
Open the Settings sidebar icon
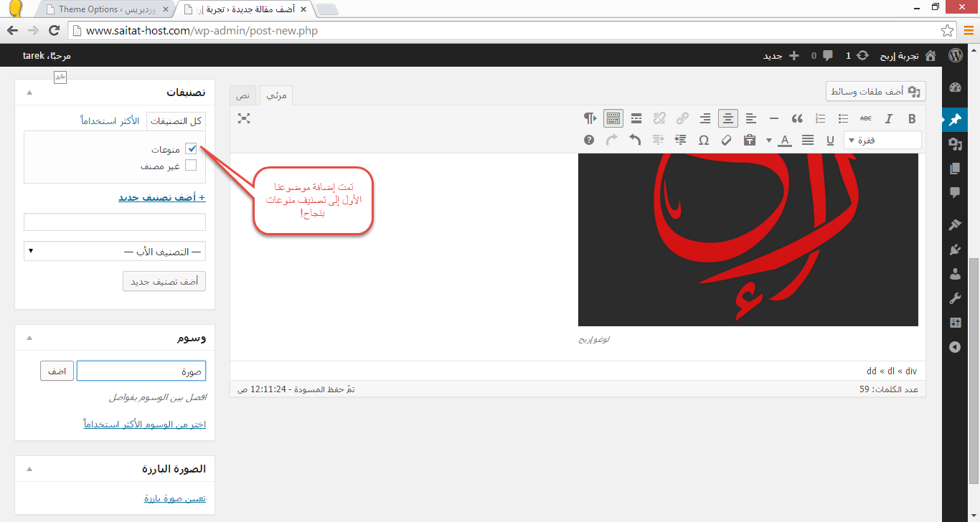[x=955, y=323]
